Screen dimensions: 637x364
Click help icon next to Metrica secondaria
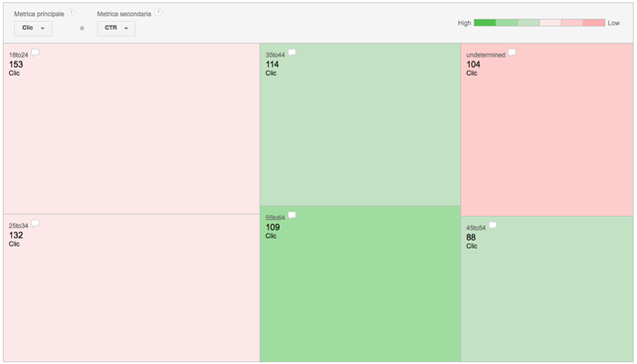pos(158,13)
